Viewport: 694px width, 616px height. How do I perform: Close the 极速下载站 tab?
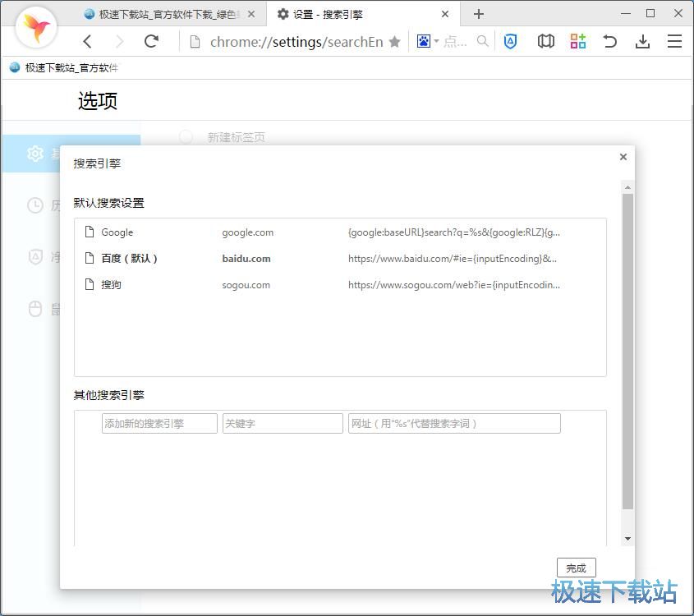point(251,15)
